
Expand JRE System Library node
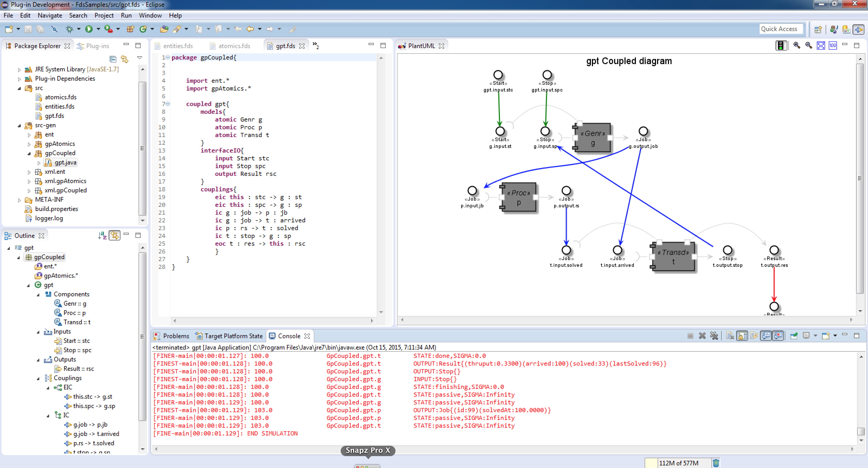pos(19,70)
